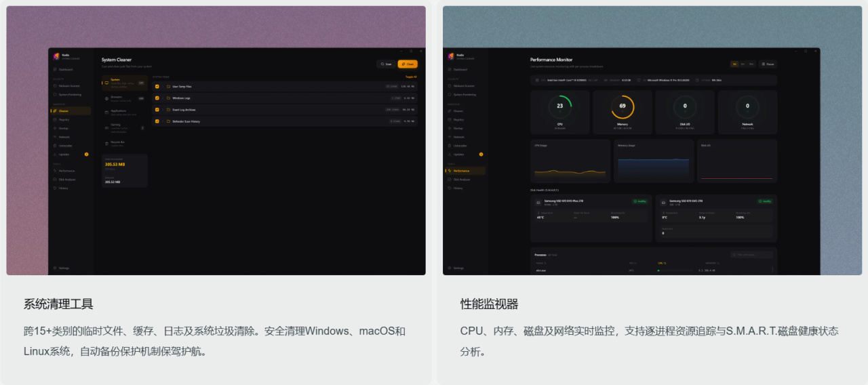The width and height of the screenshot is (868, 385).
Task: Open History in Performance Monitor window sidebar
Action: click(x=465, y=188)
